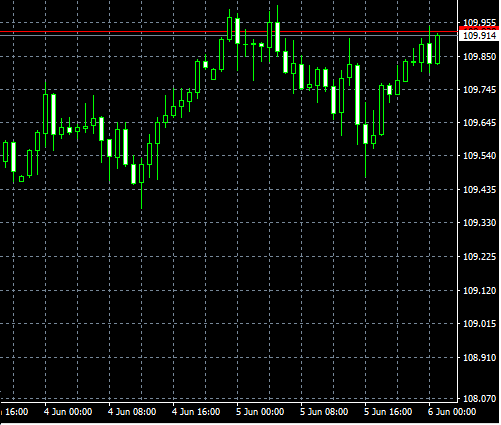Image resolution: width=501 pixels, height=425 pixels.
Task: Click the 109.745 price axis label
Action: [480, 90]
